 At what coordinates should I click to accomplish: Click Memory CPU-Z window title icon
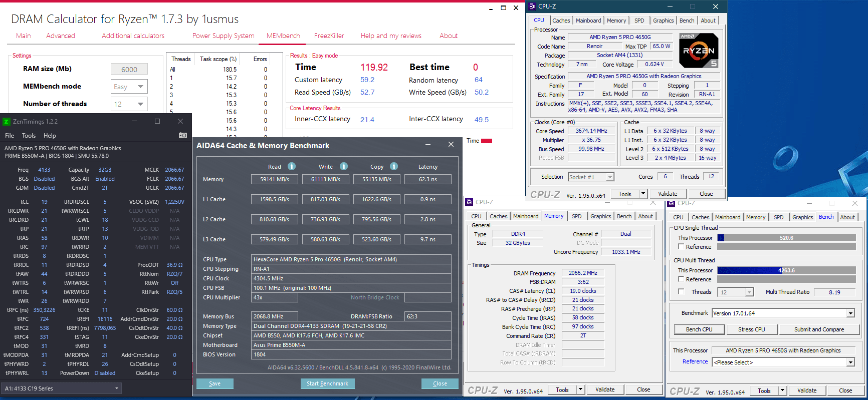470,202
